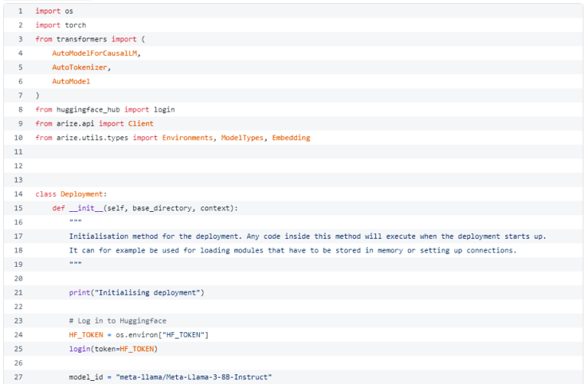Image resolution: width=588 pixels, height=384 pixels.
Task: Select line number 1
Action: tap(20, 11)
